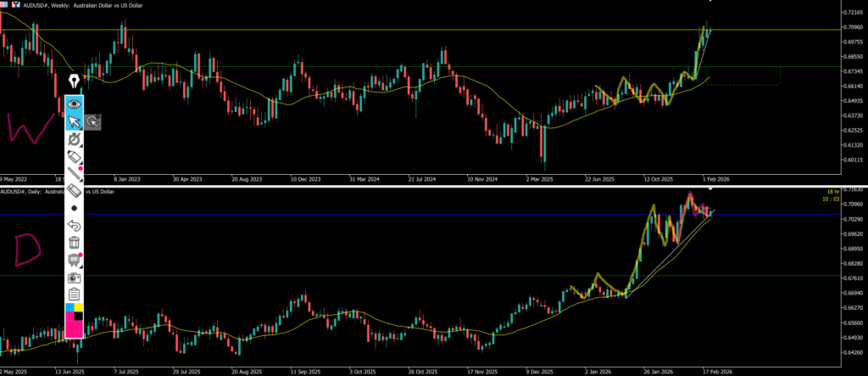868x376 pixels.
Task: Open the color palette swatch
Action: (x=75, y=320)
